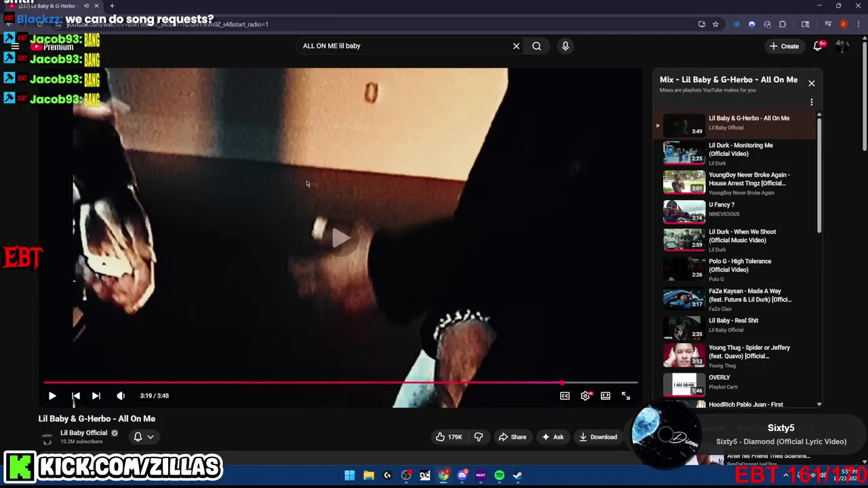Play FaZe Kaysan - Made A Way

point(736,299)
